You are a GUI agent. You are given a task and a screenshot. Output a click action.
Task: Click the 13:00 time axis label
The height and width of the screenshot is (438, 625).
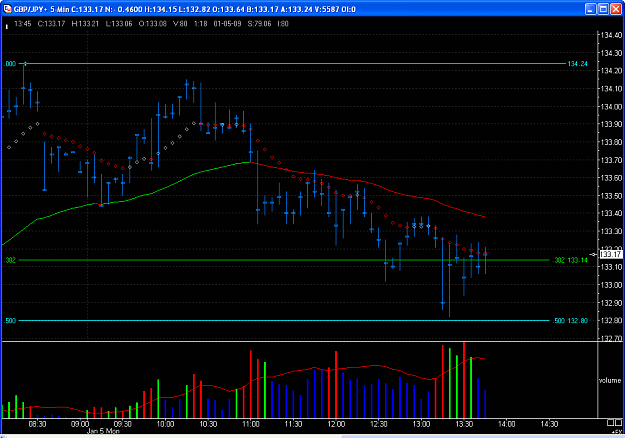pyautogui.click(x=421, y=424)
